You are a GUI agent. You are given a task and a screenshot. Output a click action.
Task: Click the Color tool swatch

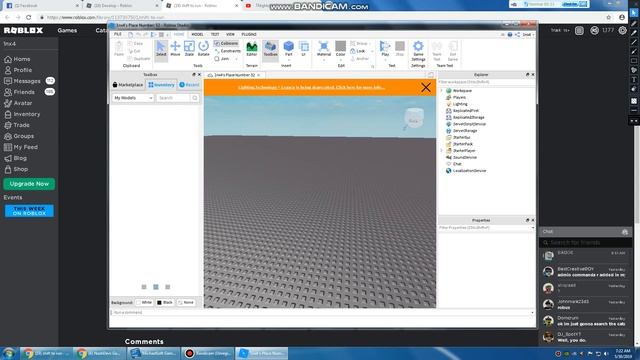(x=340, y=49)
